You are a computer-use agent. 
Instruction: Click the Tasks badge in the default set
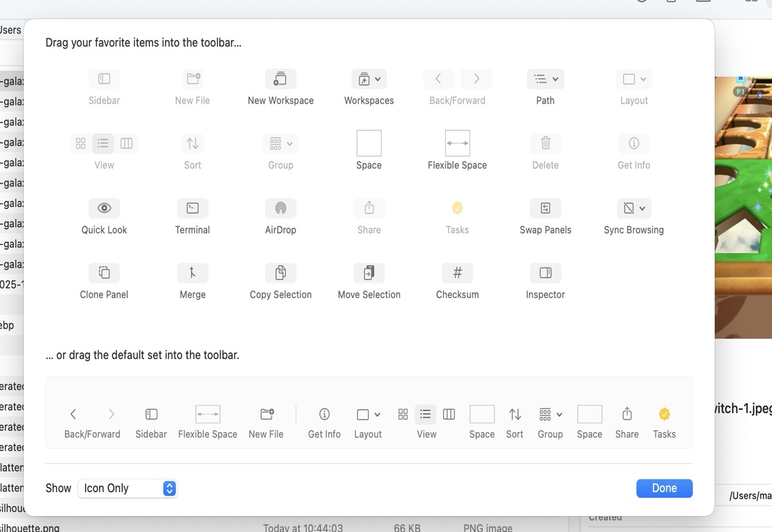(665, 414)
